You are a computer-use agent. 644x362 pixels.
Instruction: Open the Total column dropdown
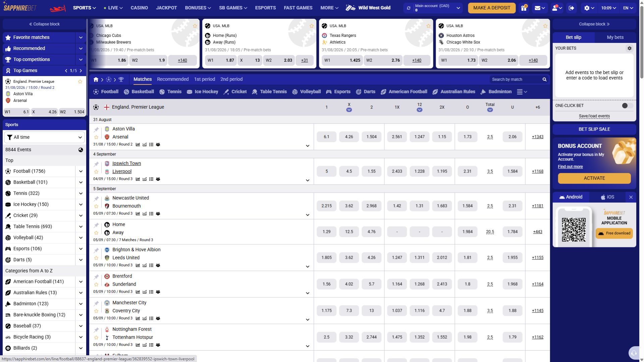pyautogui.click(x=490, y=110)
